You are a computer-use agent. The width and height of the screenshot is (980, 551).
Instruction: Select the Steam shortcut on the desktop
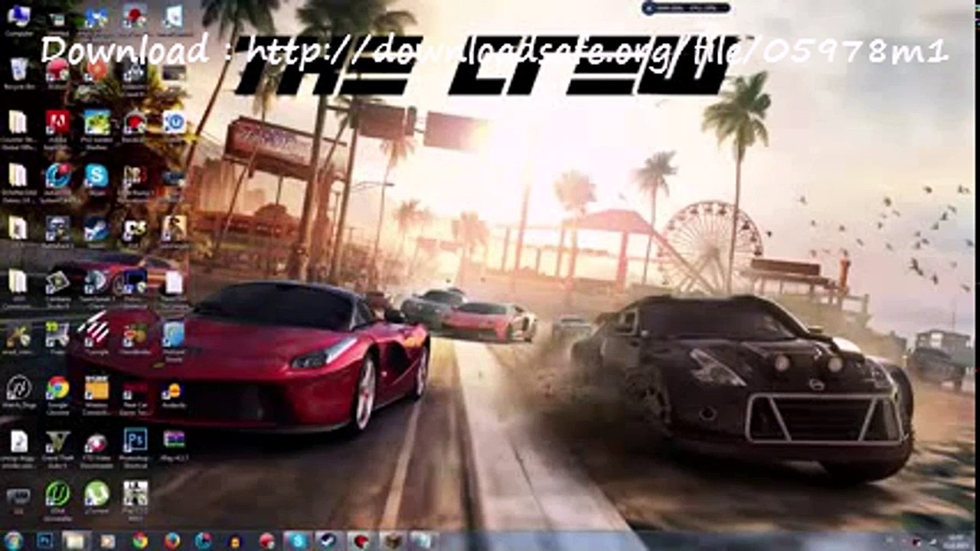tap(96, 231)
